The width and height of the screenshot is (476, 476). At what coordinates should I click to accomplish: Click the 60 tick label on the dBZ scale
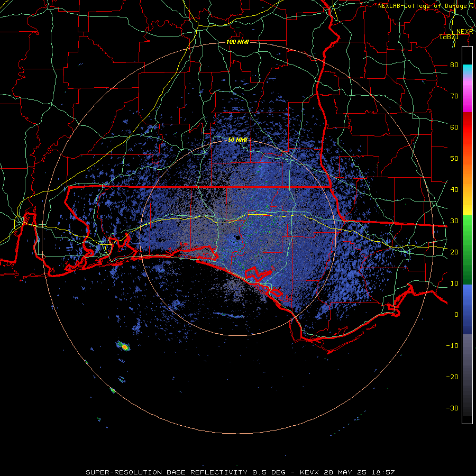pos(454,127)
